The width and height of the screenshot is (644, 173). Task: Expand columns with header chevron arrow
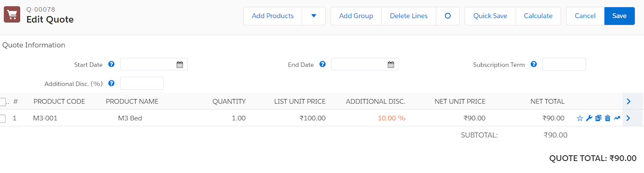629,101
